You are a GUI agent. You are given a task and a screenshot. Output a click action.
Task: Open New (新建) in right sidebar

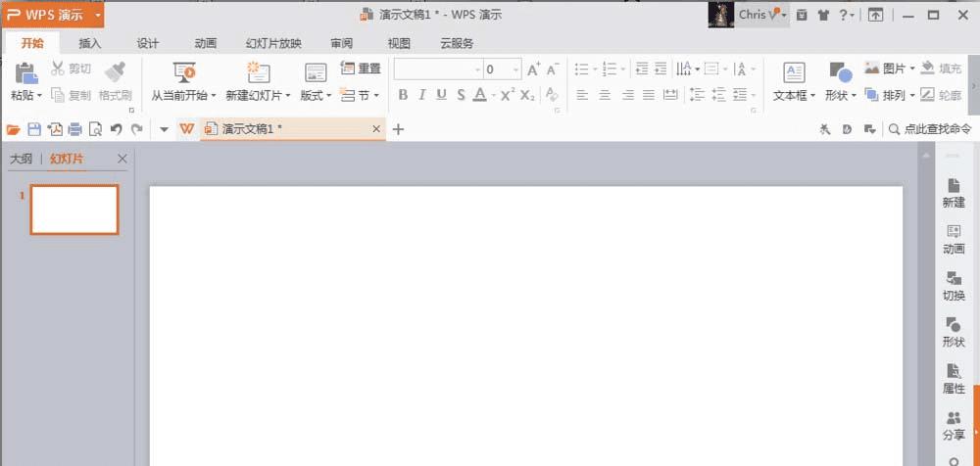click(954, 193)
